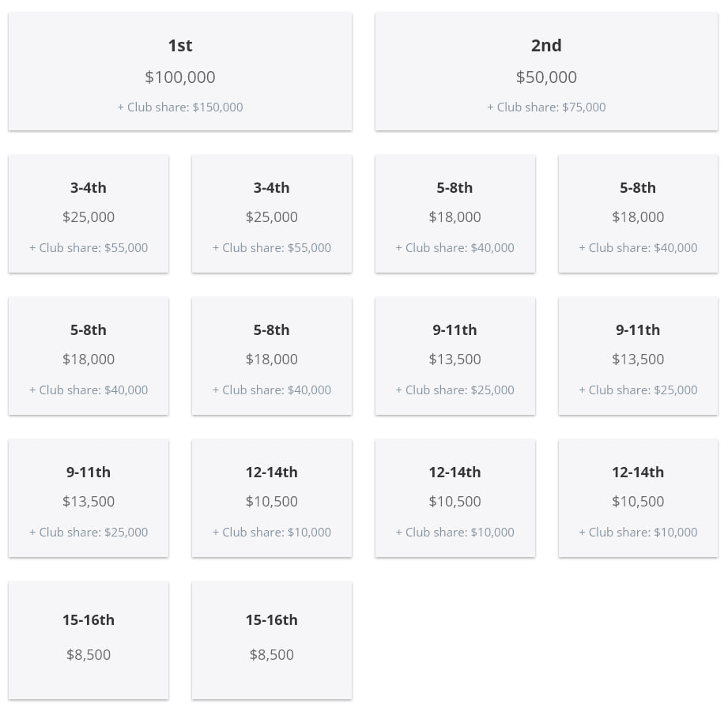This screenshot has width=728, height=704.
Task: Select the Club share $75,000 text
Action: coord(546,107)
